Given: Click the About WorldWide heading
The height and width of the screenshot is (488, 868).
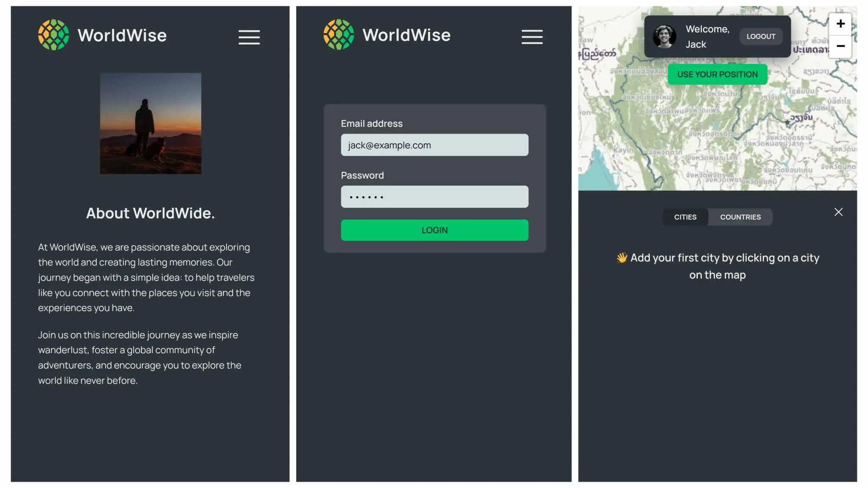Looking at the screenshot, I should coord(150,213).
